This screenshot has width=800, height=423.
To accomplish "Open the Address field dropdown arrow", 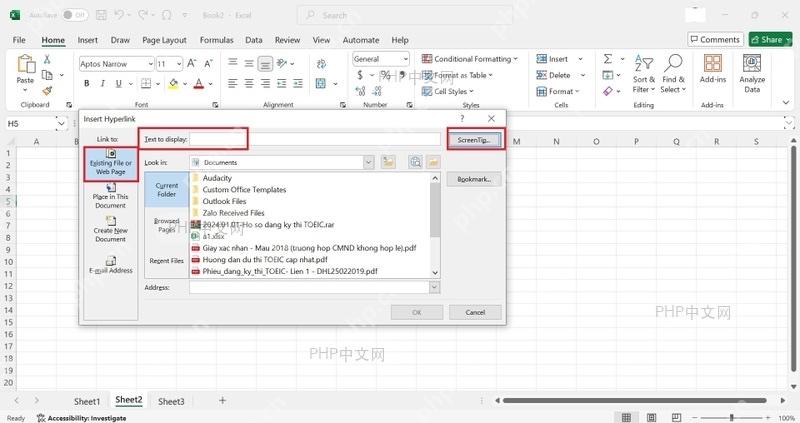I will coord(434,288).
